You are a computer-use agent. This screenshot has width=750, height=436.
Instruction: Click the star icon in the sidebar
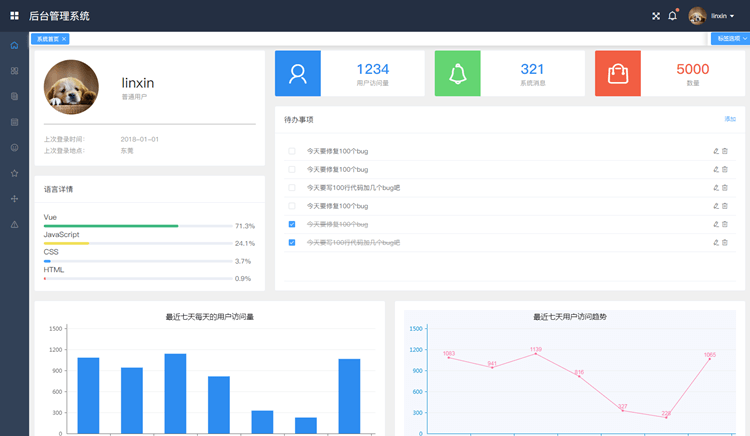(x=14, y=173)
